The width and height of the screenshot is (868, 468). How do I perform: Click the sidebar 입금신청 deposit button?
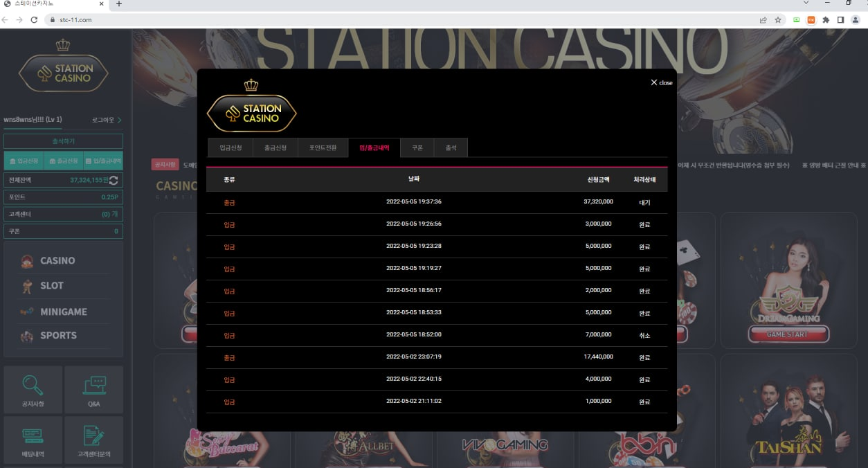24,161
